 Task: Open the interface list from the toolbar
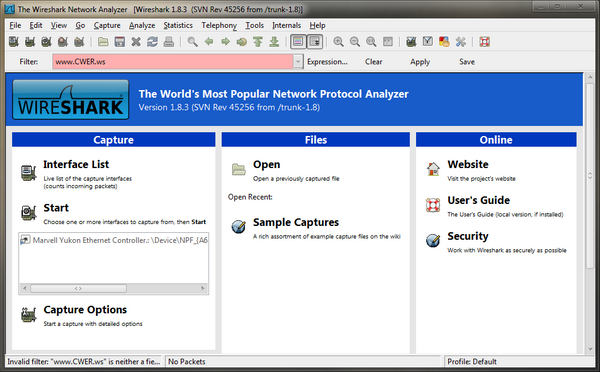click(14, 42)
